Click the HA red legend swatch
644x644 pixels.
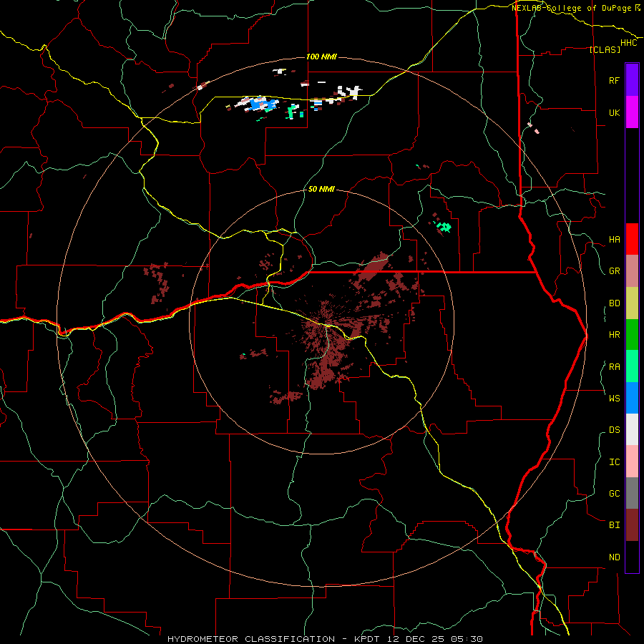(632, 239)
